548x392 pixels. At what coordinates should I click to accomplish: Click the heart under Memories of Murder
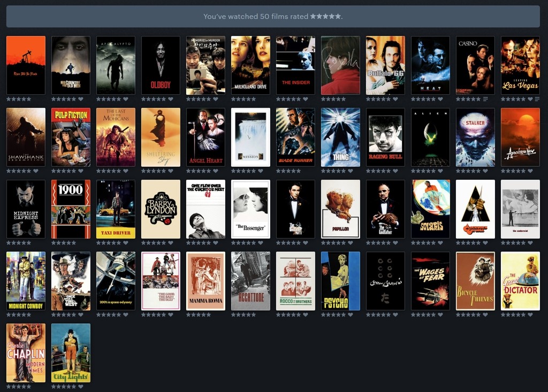click(x=216, y=99)
